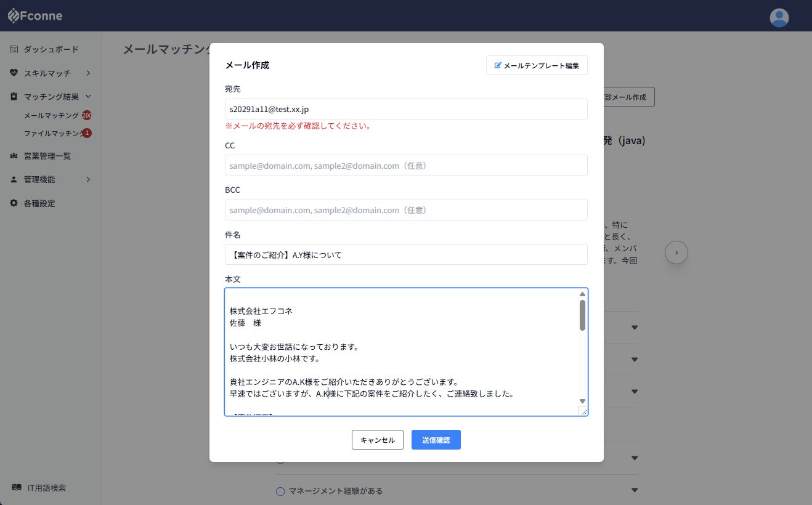Click the スキルマッチ heart icon in sidebar
This screenshot has height=505, width=812.
(x=14, y=73)
